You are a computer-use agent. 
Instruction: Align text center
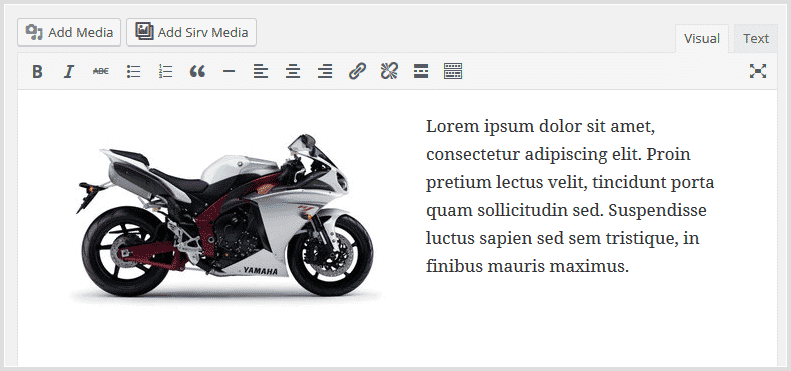[x=293, y=72]
